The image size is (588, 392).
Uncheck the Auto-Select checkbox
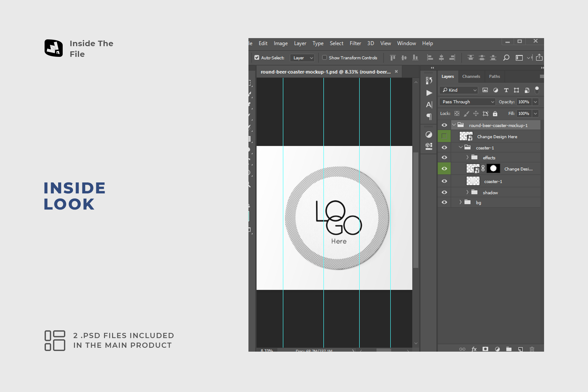pos(257,58)
